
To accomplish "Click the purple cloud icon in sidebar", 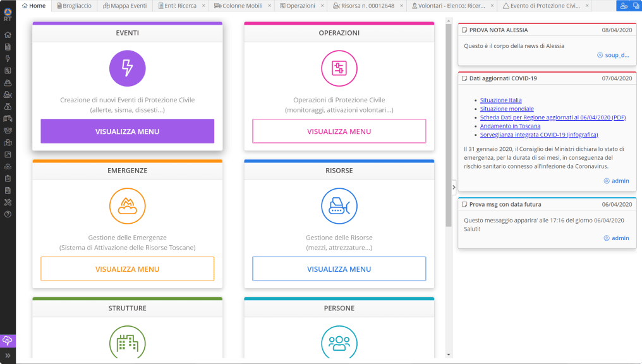I will pos(8,340).
